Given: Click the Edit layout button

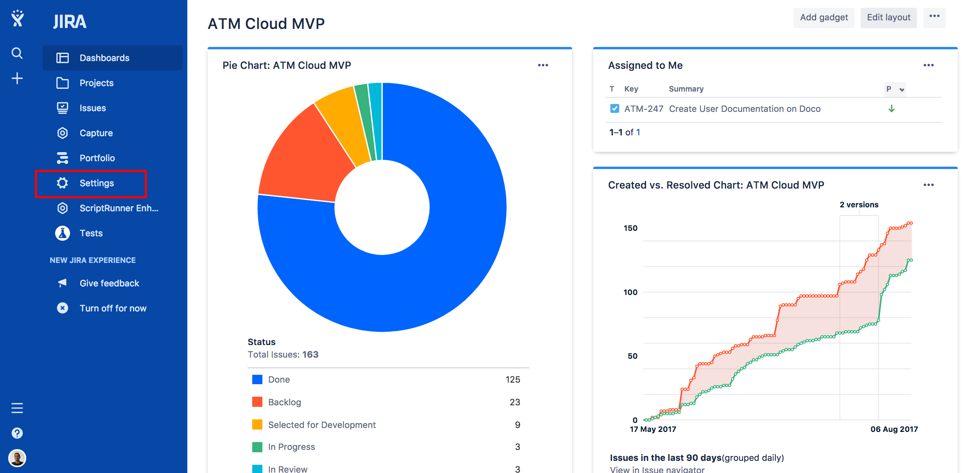Looking at the screenshot, I should point(888,18).
